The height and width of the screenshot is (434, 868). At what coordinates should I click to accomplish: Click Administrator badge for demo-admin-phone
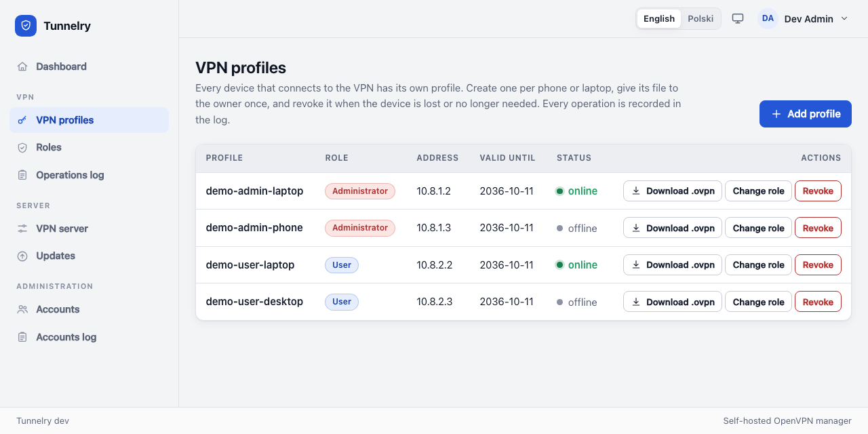pyautogui.click(x=360, y=228)
